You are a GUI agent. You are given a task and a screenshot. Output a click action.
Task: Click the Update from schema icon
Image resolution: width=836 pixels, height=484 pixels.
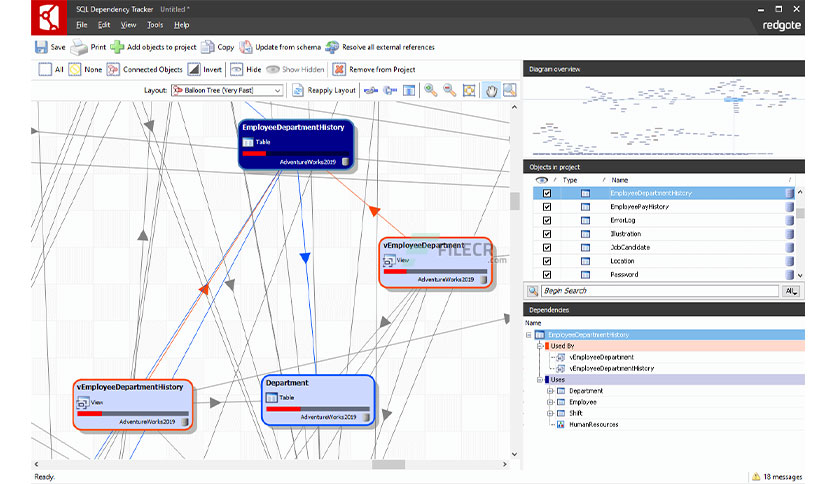pos(245,47)
